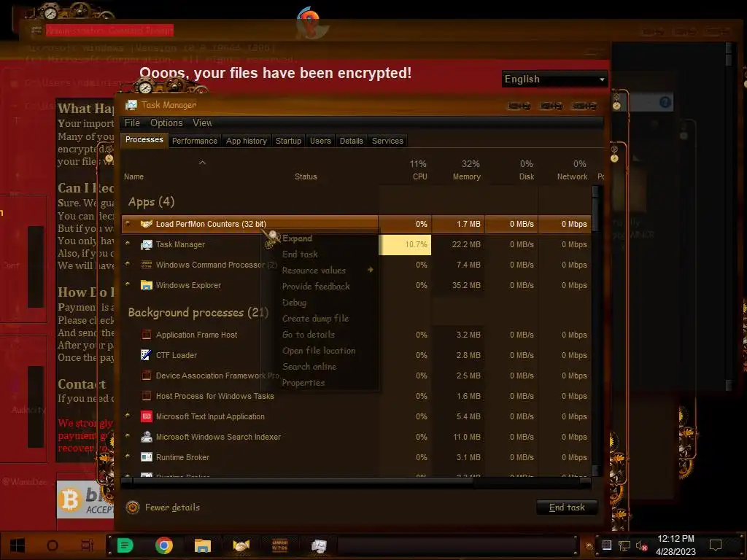The height and width of the screenshot is (560, 747).
Task: Launch Chrome from the taskbar
Action: pos(164,545)
